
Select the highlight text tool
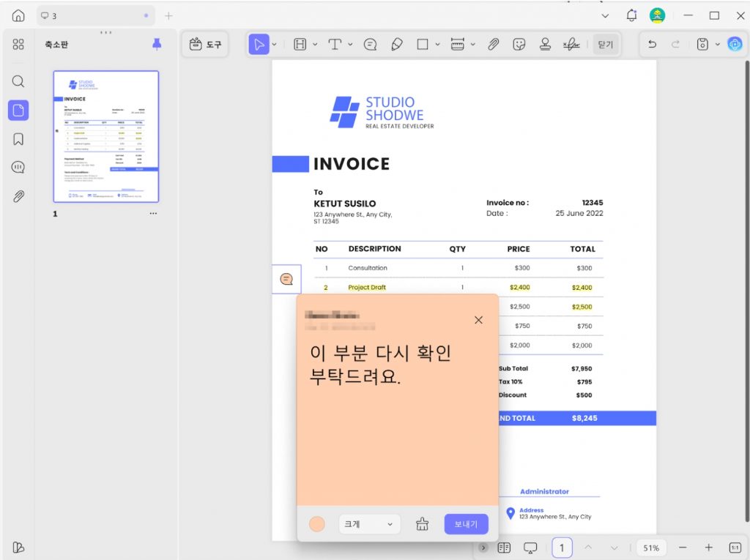(x=300, y=45)
